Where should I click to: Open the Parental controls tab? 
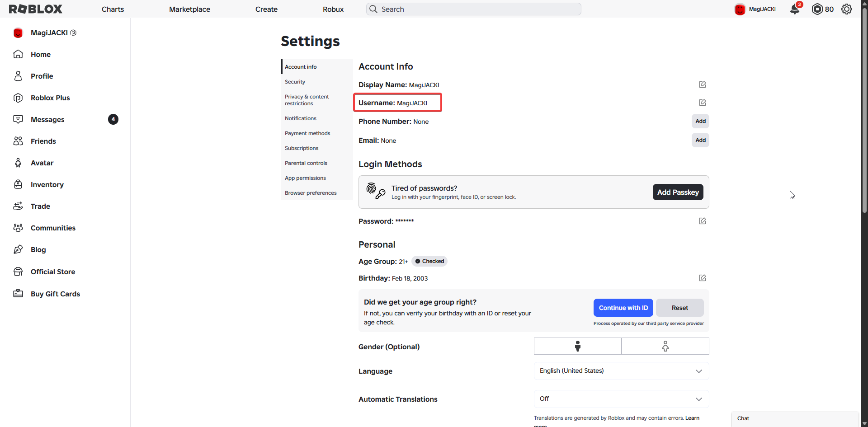pos(317,163)
